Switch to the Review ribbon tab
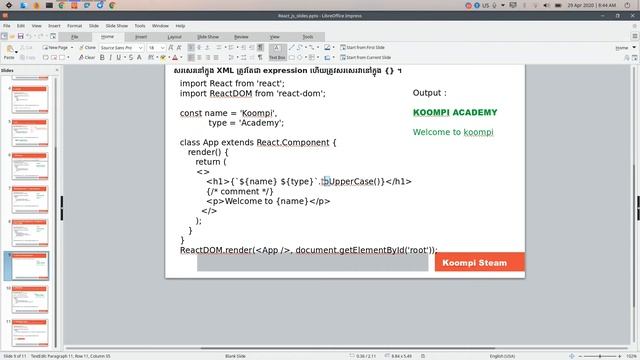The height and width of the screenshot is (360, 640). click(241, 37)
